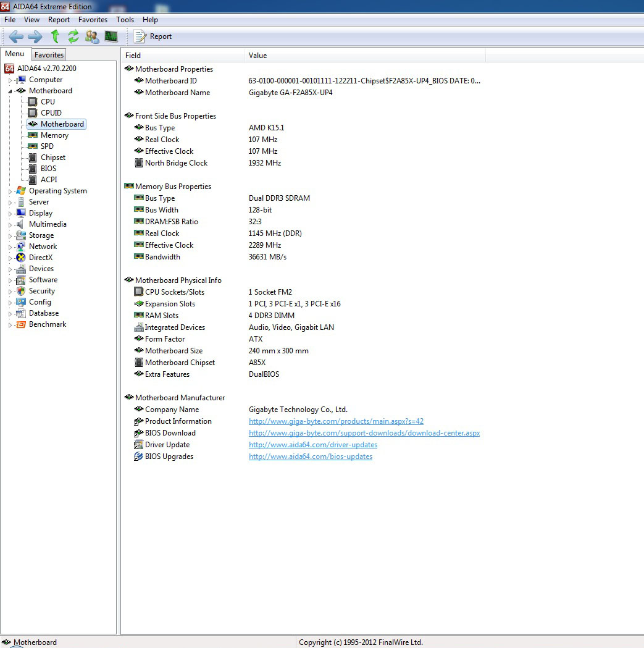
Task: Click the Benchmark icon in the tree
Action: coord(20,325)
